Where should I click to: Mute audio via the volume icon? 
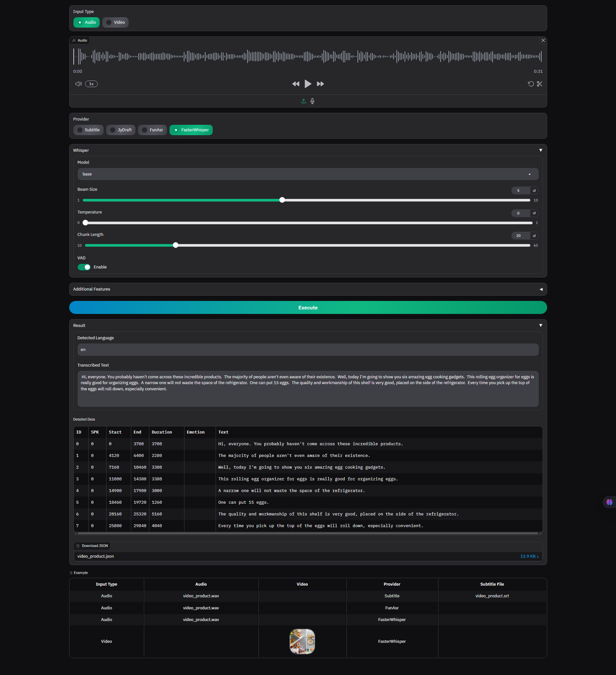pyautogui.click(x=78, y=84)
